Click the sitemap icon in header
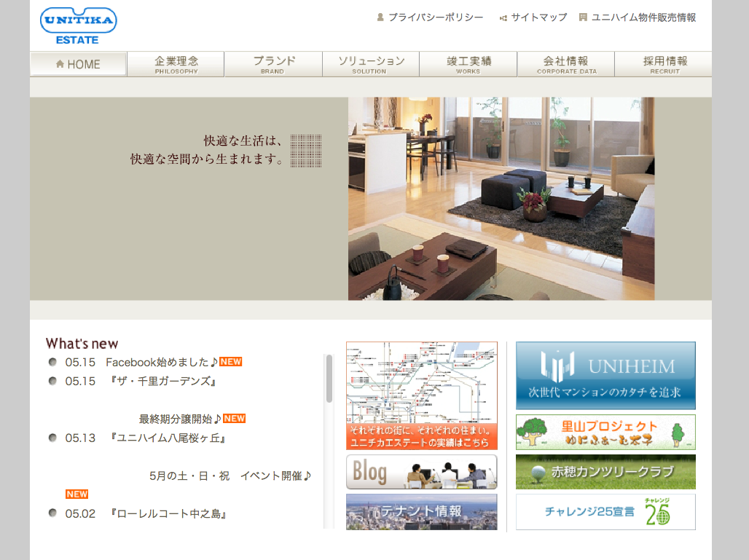Image resolution: width=749 pixels, height=560 pixels. click(x=503, y=17)
